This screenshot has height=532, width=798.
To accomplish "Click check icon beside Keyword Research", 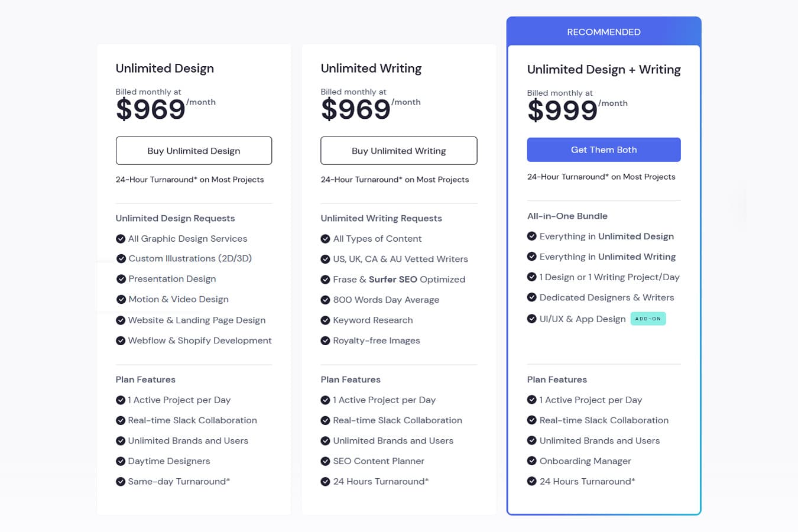I will [x=325, y=320].
